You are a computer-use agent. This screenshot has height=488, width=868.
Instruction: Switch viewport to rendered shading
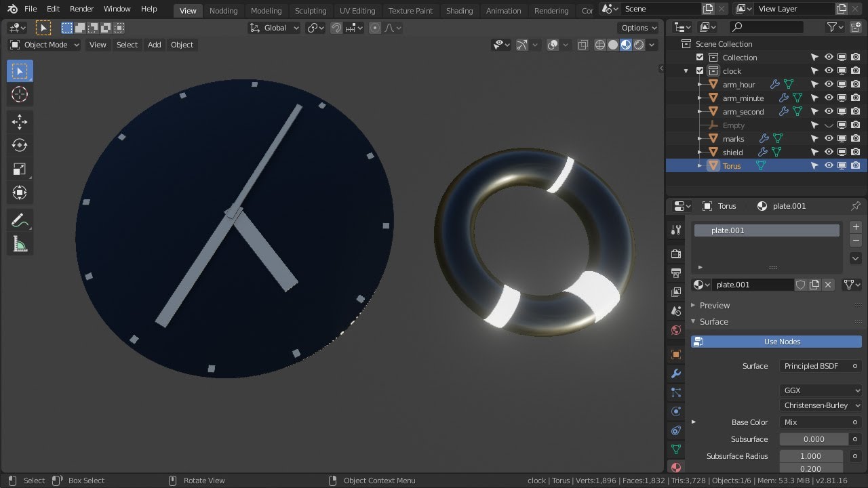point(639,45)
